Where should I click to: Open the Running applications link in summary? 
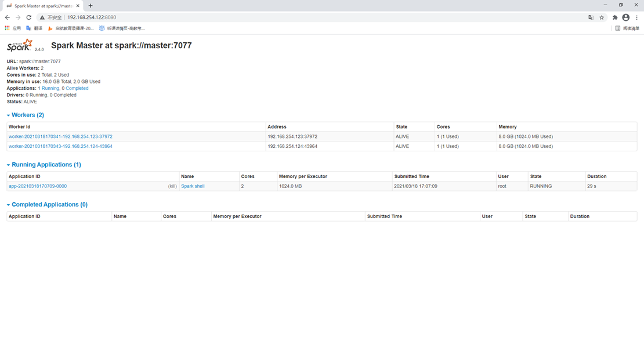coord(50,88)
